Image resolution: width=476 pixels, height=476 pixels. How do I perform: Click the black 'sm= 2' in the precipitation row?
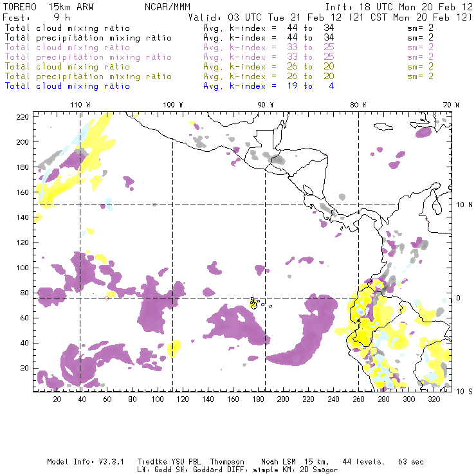[420, 38]
